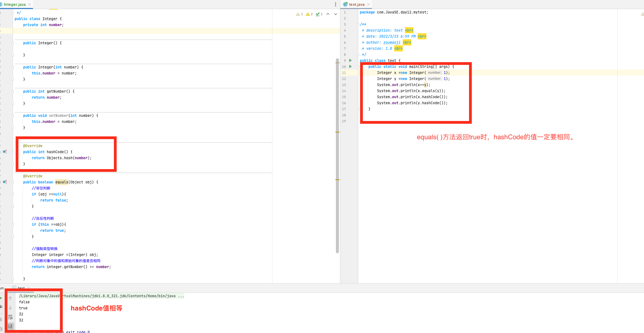Click the yellow warning count indicator
This screenshot has height=333, width=644.
point(309,14)
